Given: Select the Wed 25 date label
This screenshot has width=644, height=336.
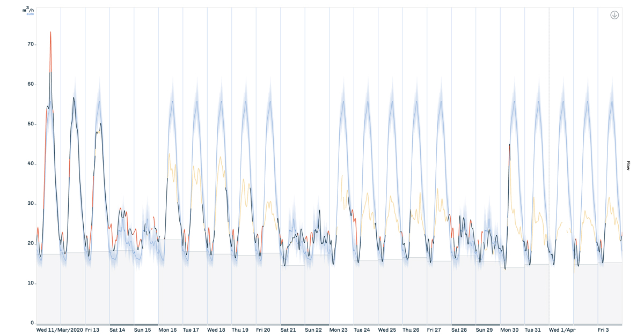Looking at the screenshot, I should click(x=387, y=330).
